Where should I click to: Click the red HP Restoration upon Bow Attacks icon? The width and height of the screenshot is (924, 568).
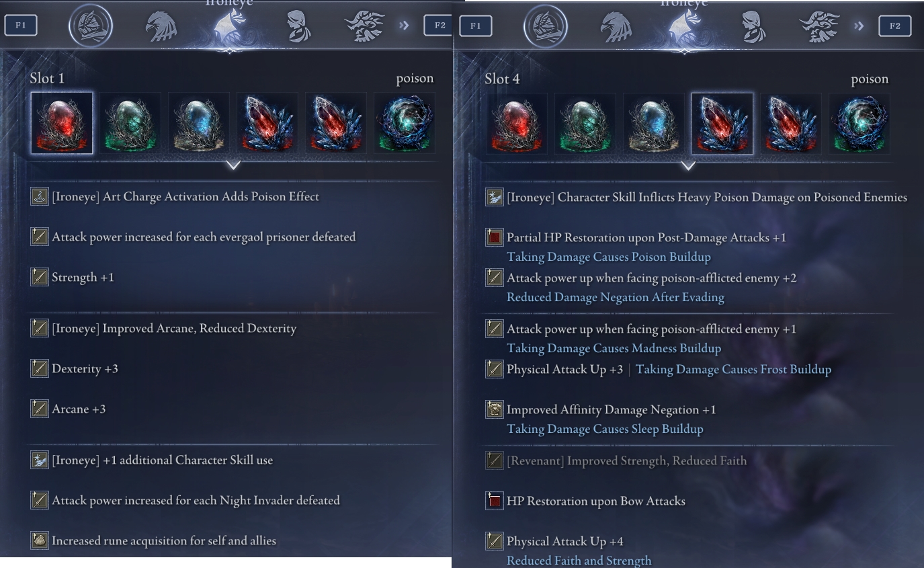click(x=495, y=501)
